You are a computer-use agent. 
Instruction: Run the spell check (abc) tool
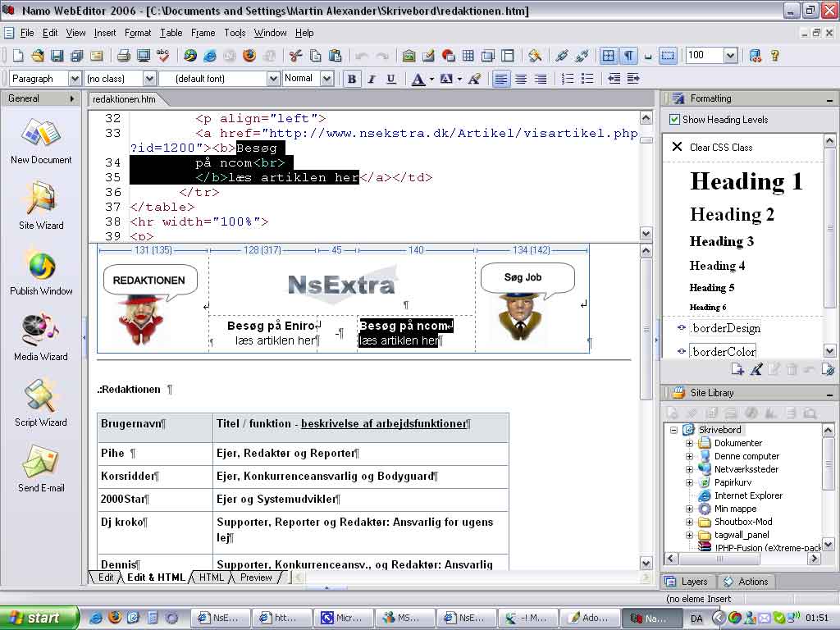[x=163, y=56]
